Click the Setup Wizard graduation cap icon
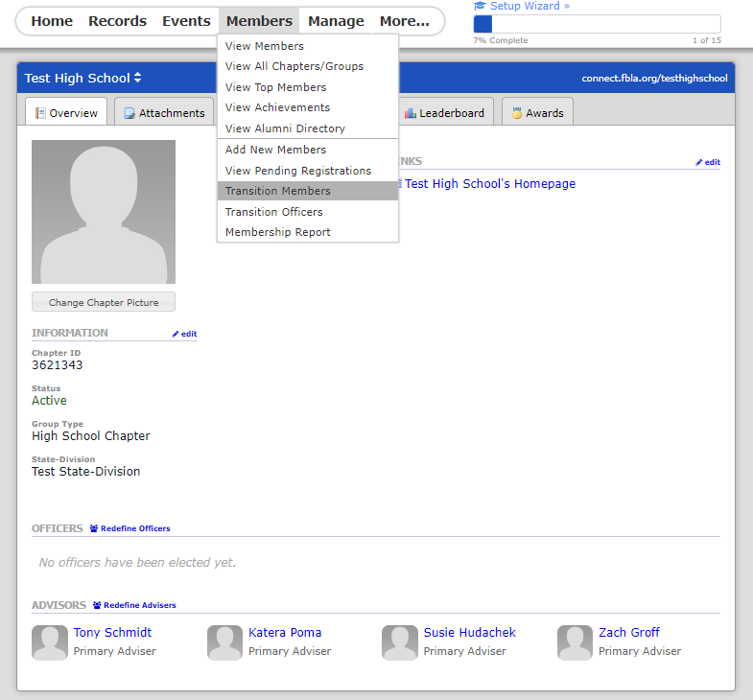This screenshot has height=700, width=753. [x=480, y=7]
